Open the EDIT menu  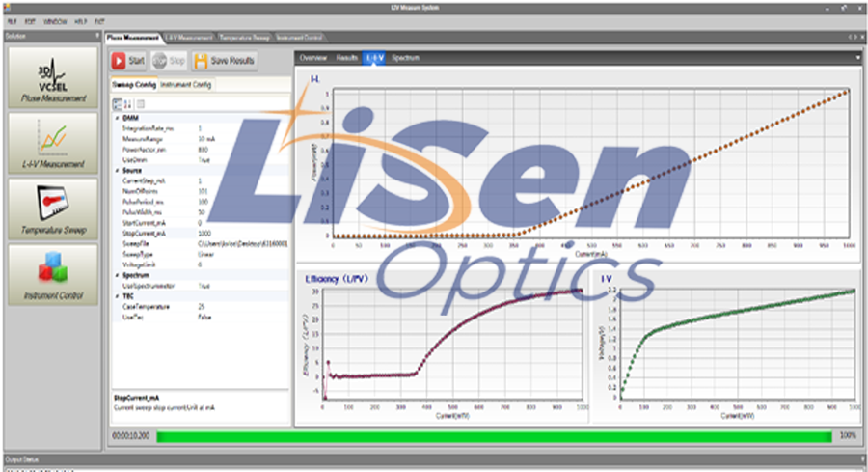tap(30, 21)
